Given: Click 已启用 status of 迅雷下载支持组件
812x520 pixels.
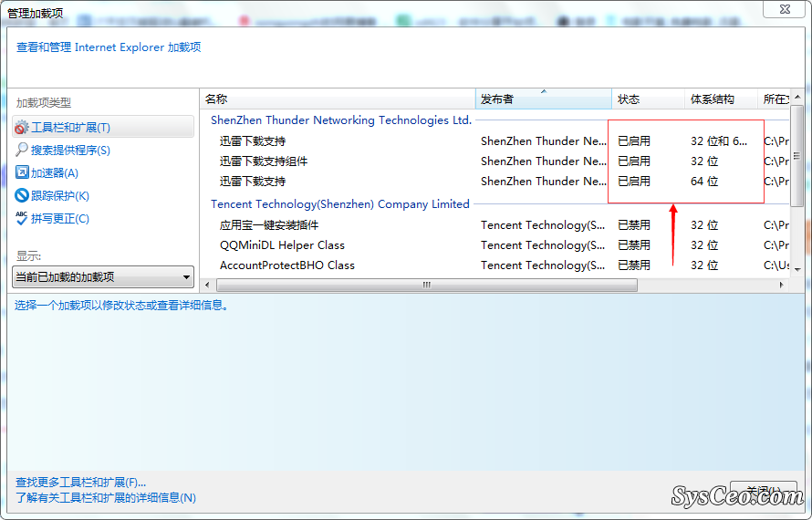Looking at the screenshot, I should tap(634, 161).
